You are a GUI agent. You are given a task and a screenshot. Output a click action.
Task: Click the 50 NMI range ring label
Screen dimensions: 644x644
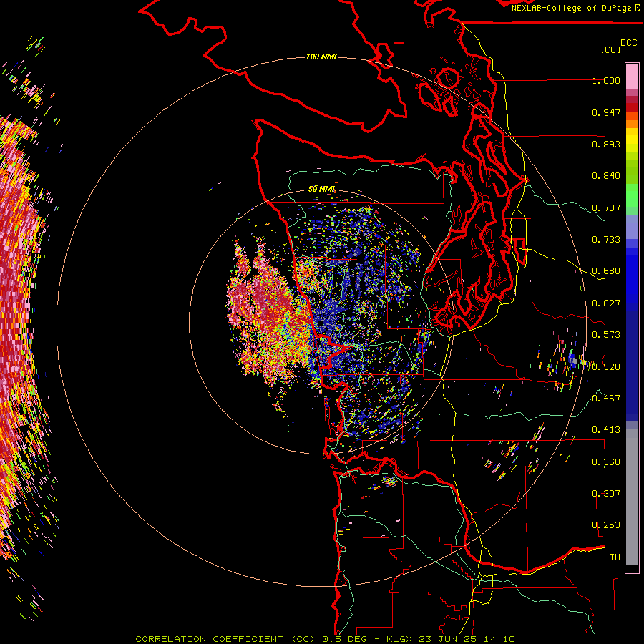[x=321, y=189]
